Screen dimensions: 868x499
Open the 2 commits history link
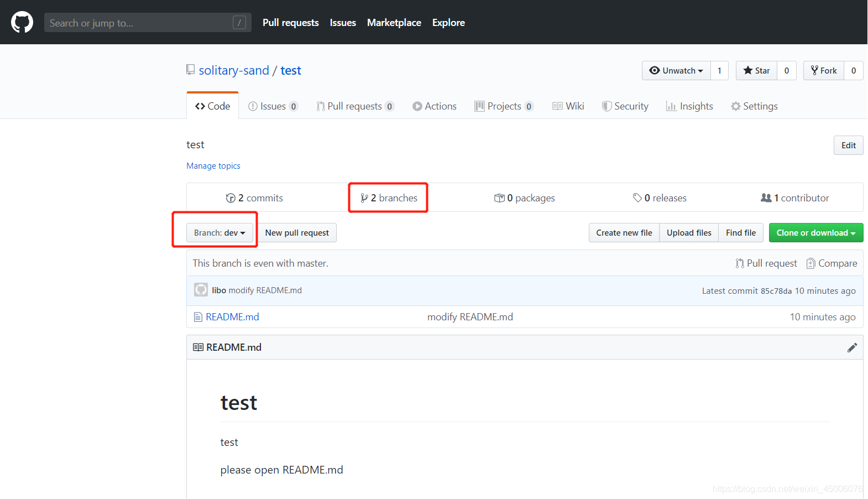[x=254, y=198]
